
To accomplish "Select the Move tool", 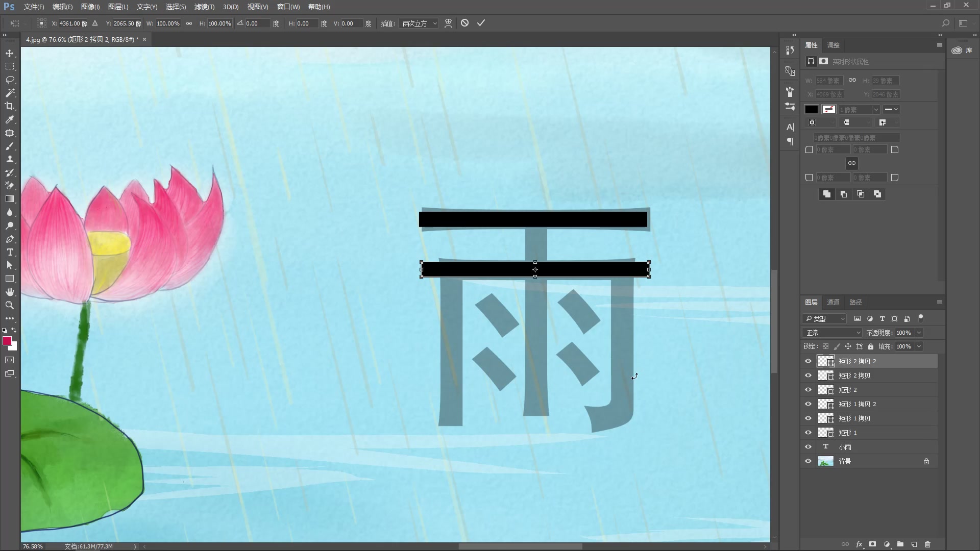I will point(10,54).
